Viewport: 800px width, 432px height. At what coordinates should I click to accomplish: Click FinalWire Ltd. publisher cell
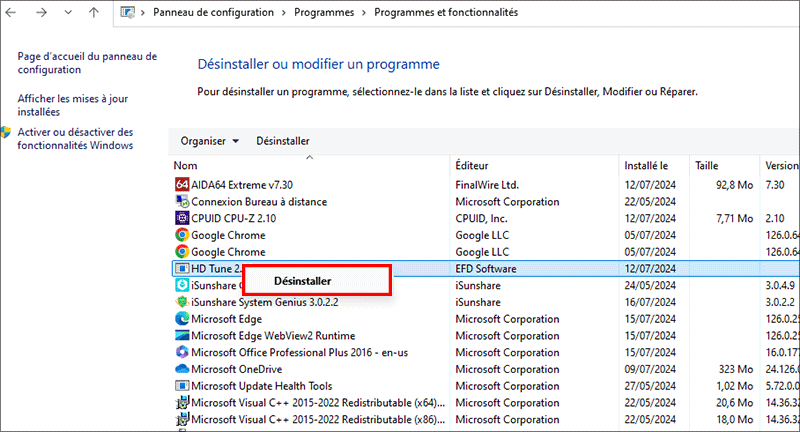pos(487,185)
